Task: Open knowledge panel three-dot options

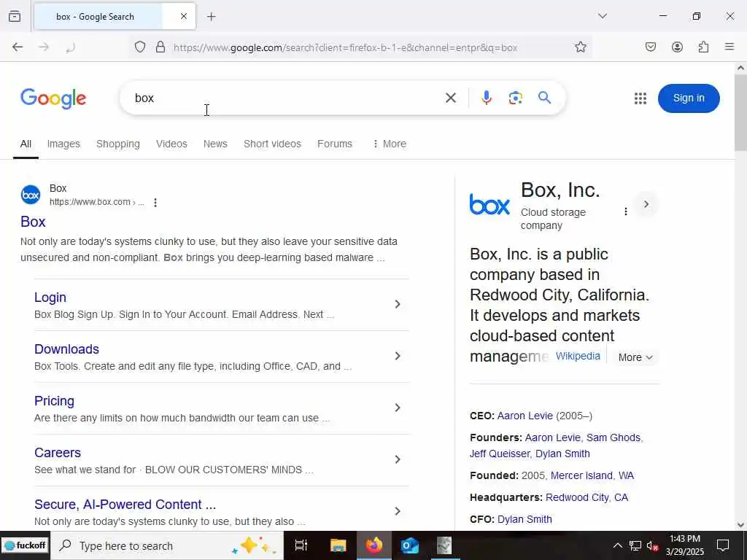Action: [x=625, y=211]
